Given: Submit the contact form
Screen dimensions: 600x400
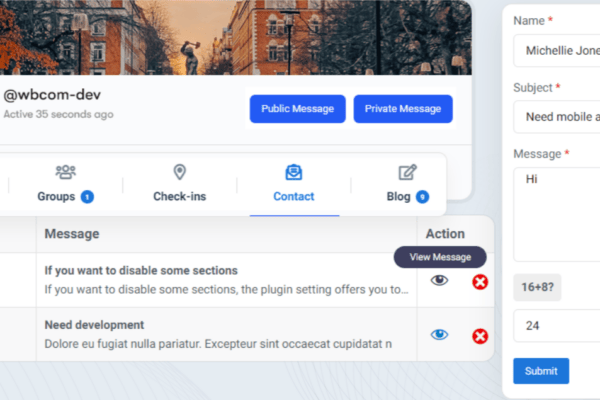Looking at the screenshot, I should 541,371.
